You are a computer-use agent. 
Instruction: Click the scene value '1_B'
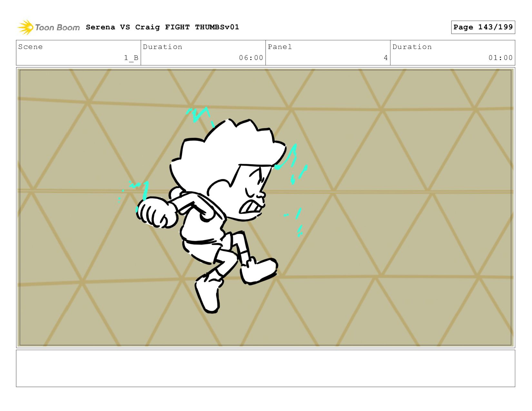click(x=131, y=58)
